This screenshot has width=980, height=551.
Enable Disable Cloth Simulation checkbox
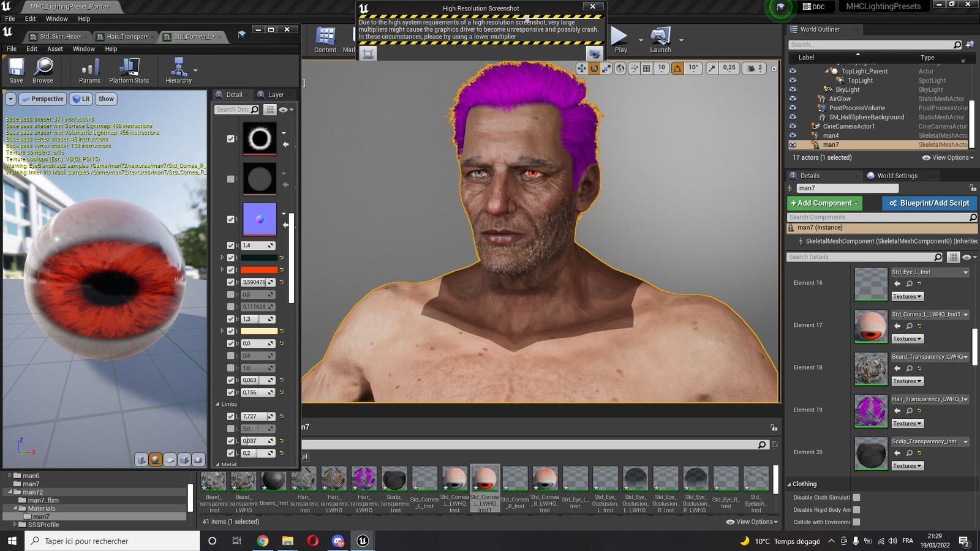coord(856,498)
